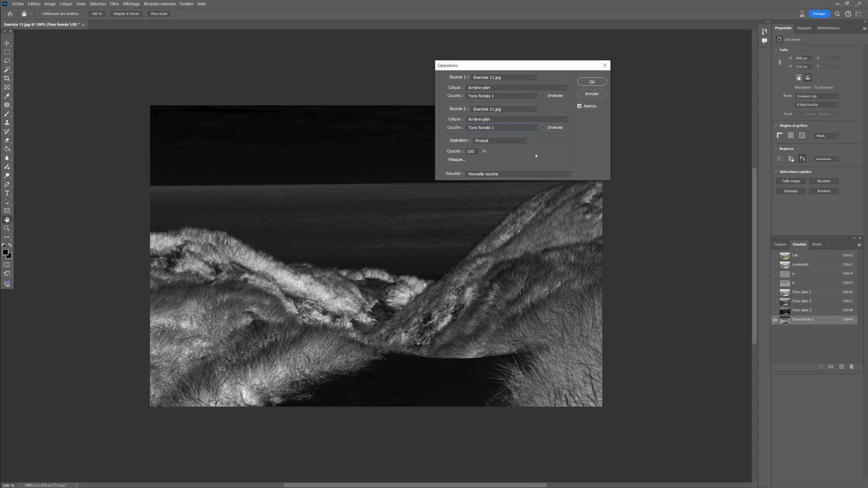Viewport: 868px width, 488px height.
Task: Select the Zoom tool
Action: (7, 228)
